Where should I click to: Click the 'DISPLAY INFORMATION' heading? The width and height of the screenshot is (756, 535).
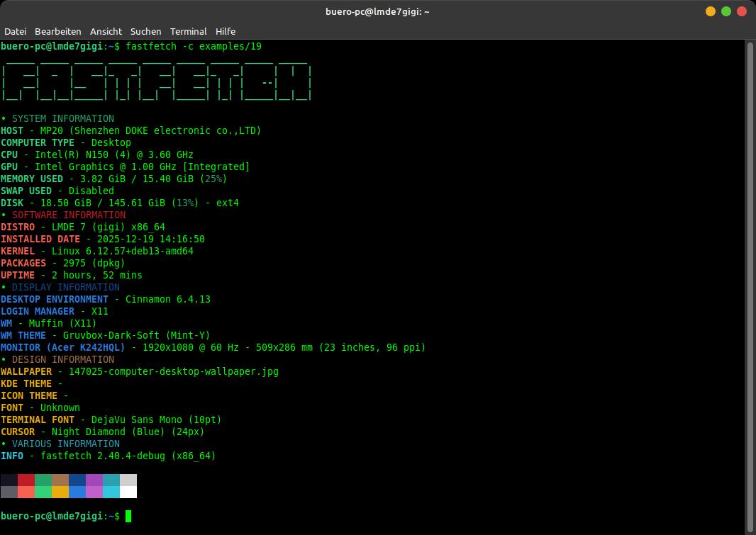pos(66,287)
